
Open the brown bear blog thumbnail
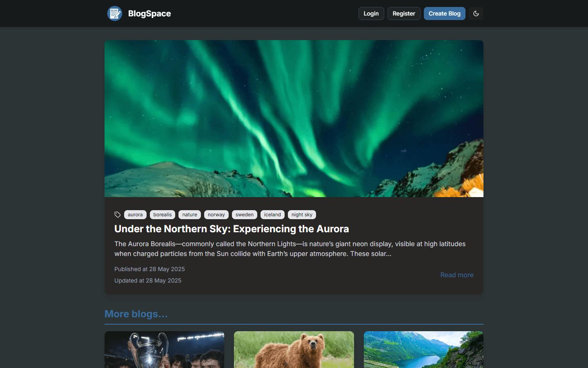(x=294, y=350)
